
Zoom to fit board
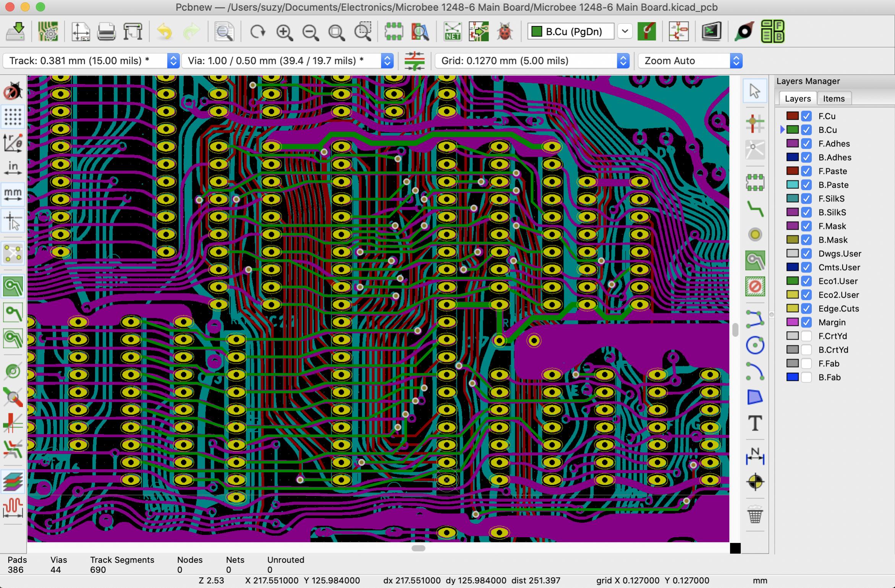point(337,32)
